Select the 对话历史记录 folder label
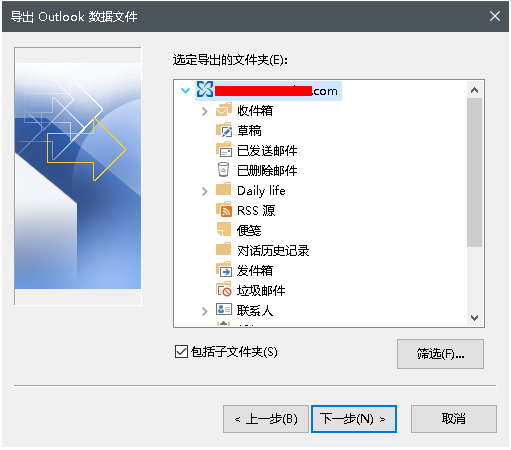The height and width of the screenshot is (450, 511). (273, 251)
